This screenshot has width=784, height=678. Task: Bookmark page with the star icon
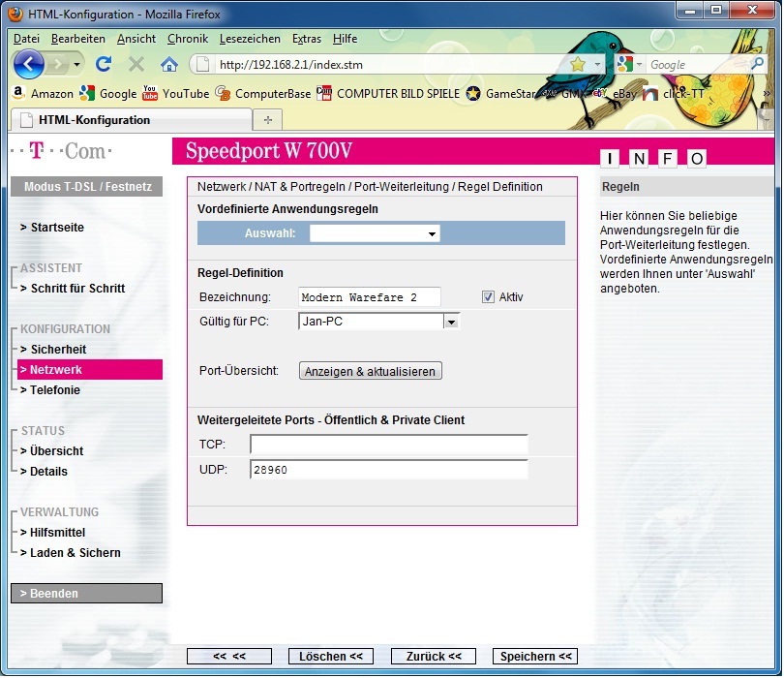tap(578, 64)
